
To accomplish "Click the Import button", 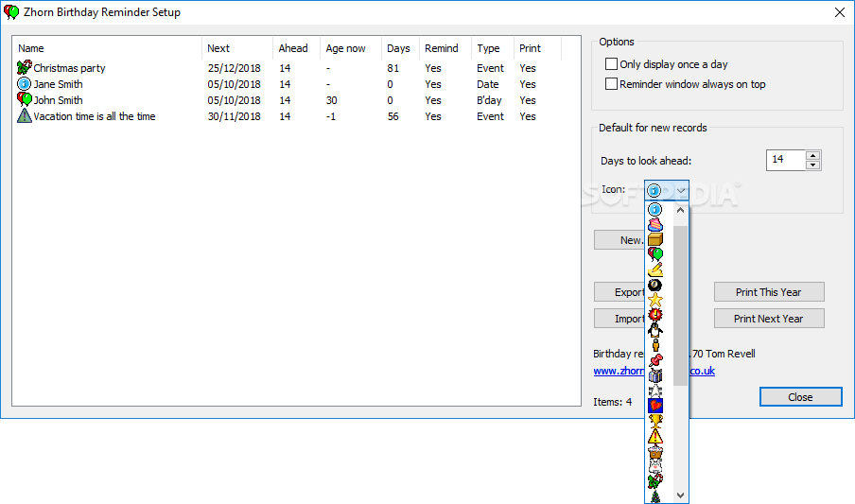I will [x=619, y=319].
